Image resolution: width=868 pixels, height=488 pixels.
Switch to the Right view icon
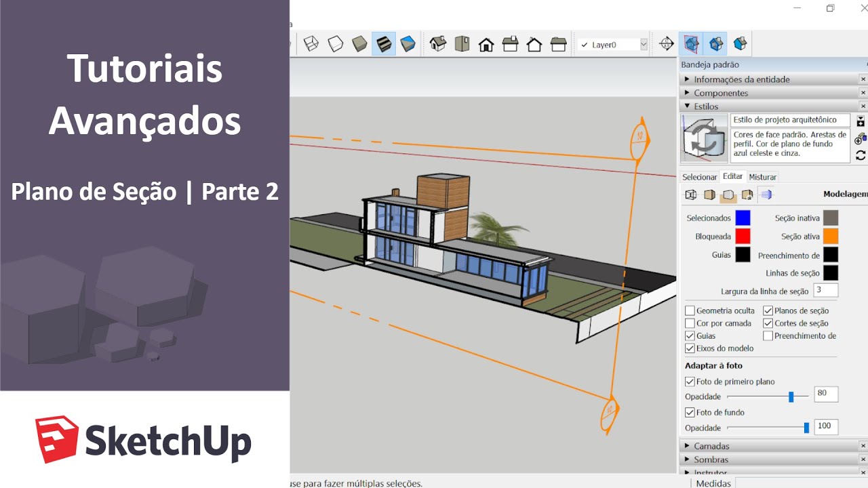point(510,44)
